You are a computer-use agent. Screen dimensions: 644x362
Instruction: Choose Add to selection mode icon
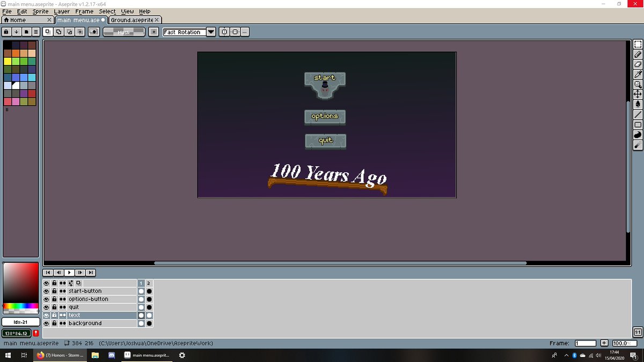coord(58,32)
